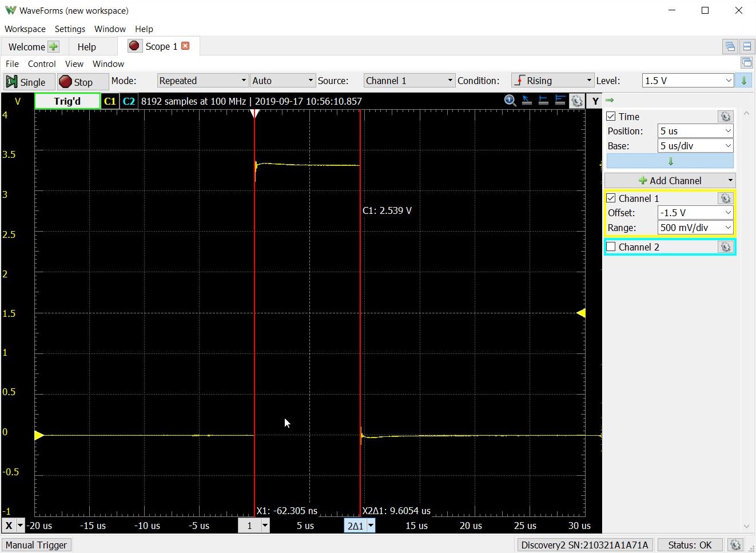Screen dimensions: 756x553
Task: Click the Single acquisition button
Action: [x=27, y=82]
